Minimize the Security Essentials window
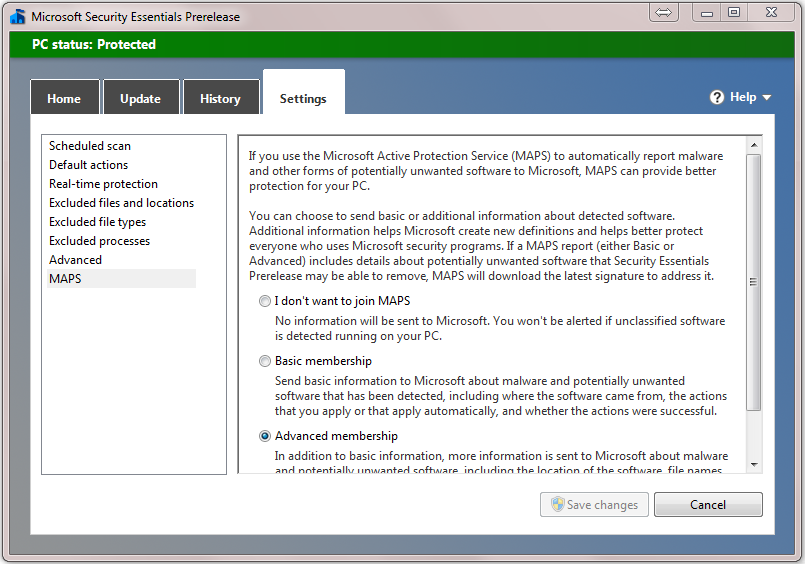 click(x=706, y=12)
